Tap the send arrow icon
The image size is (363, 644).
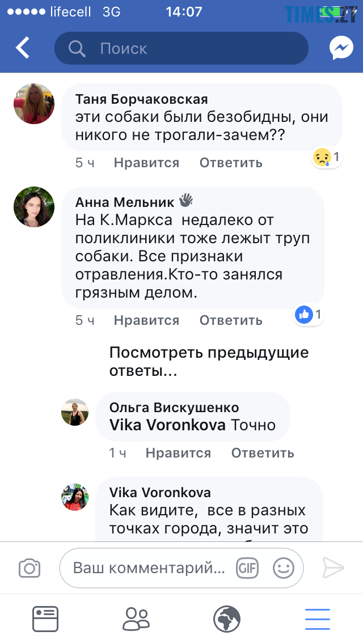pyautogui.click(x=334, y=567)
